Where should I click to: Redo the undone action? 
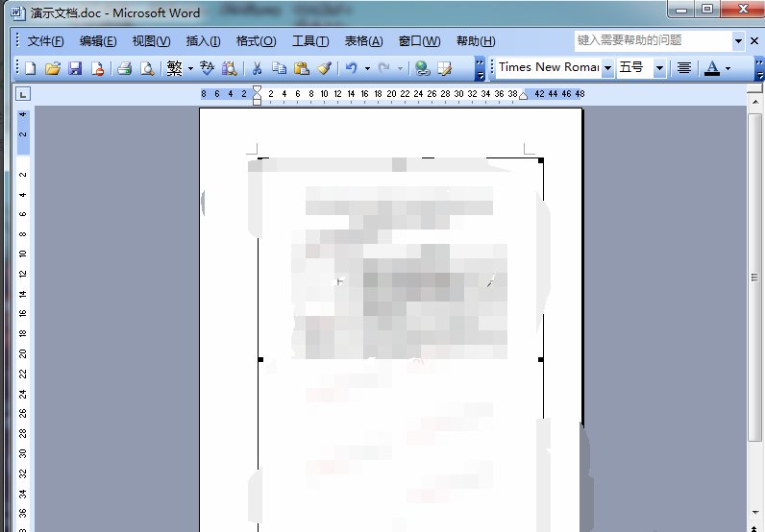click(384, 68)
